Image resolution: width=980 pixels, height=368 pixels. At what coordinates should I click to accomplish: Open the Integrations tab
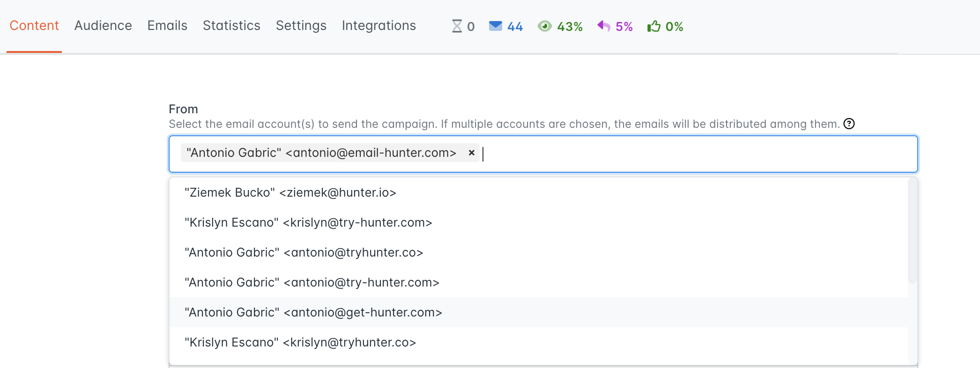coord(379,26)
